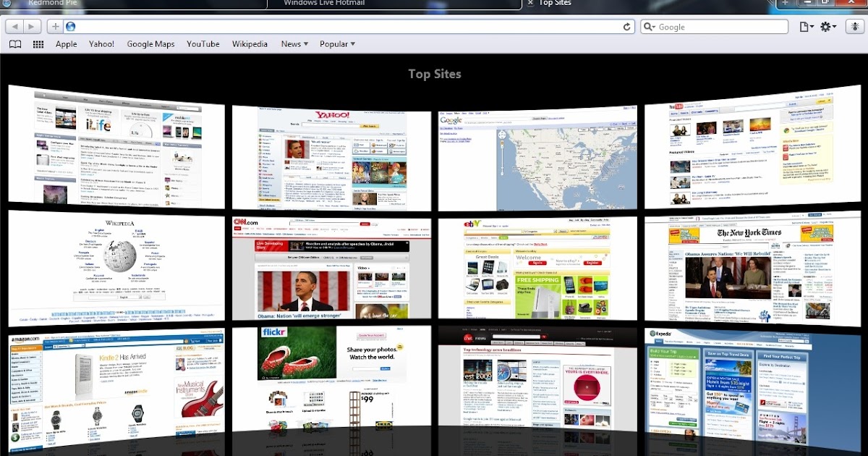The width and height of the screenshot is (868, 456).
Task: Expand the Popular bookmarks folder
Action: point(337,44)
